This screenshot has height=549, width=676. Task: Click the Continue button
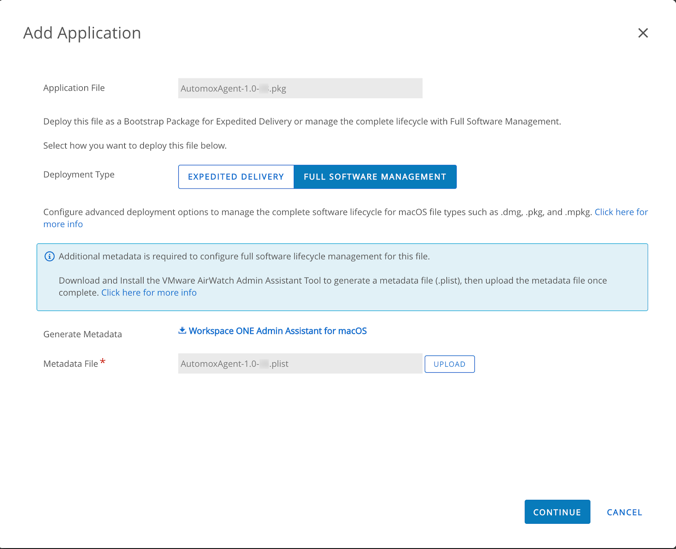click(x=557, y=512)
